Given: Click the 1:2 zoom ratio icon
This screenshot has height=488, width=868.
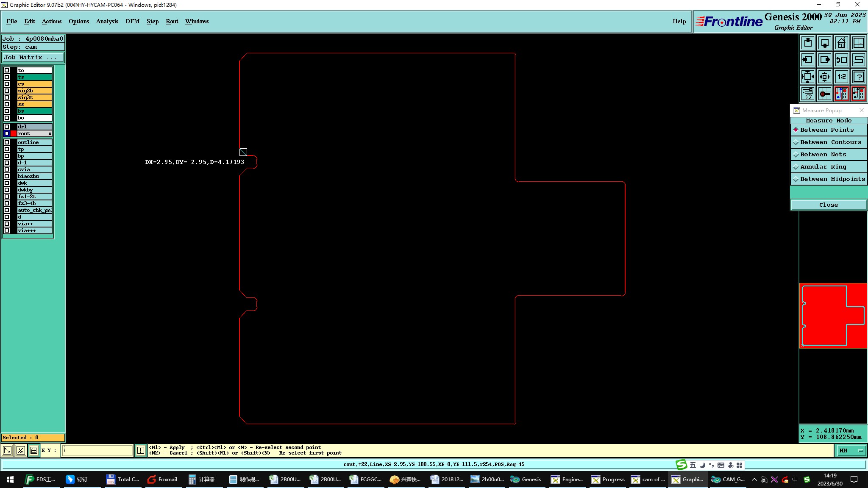Looking at the screenshot, I should tap(841, 77).
